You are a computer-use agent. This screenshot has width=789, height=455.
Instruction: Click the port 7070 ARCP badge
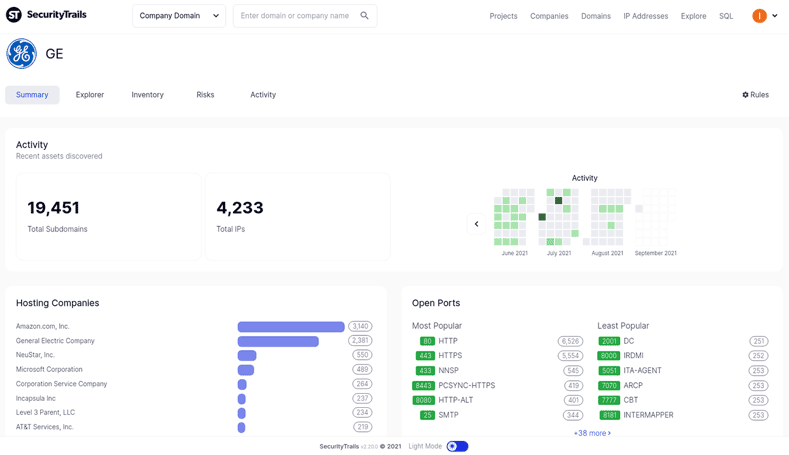[609, 386]
